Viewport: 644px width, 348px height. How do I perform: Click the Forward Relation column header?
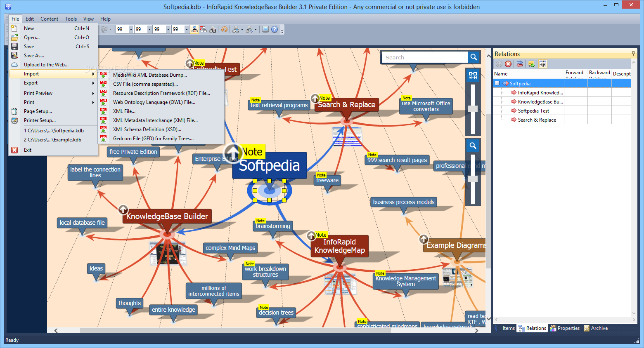(575, 73)
